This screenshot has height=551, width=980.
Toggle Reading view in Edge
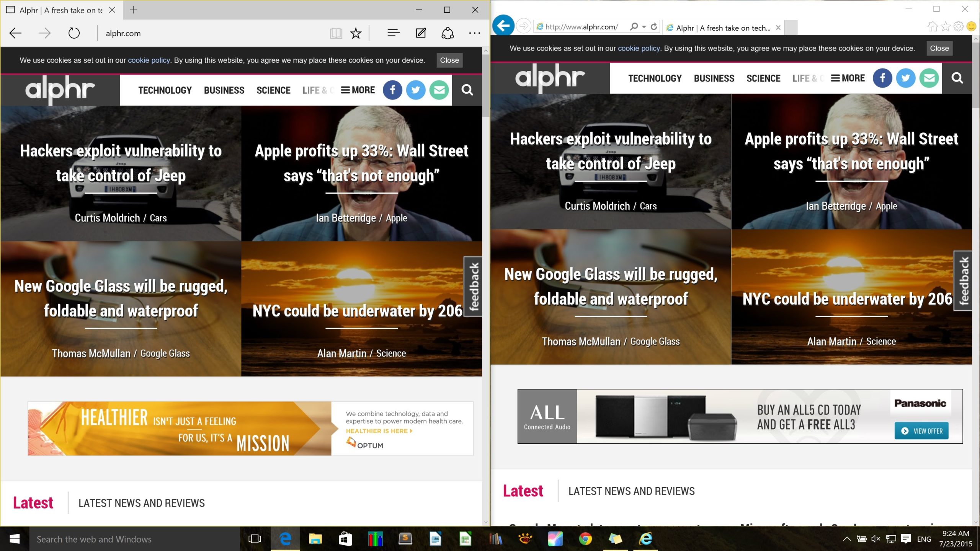click(x=335, y=33)
